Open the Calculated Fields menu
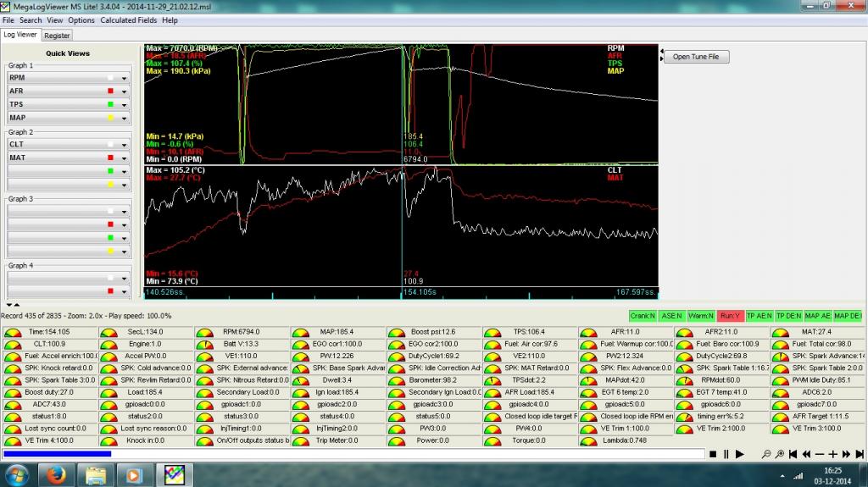Image resolution: width=868 pixels, height=487 pixels. [128, 19]
